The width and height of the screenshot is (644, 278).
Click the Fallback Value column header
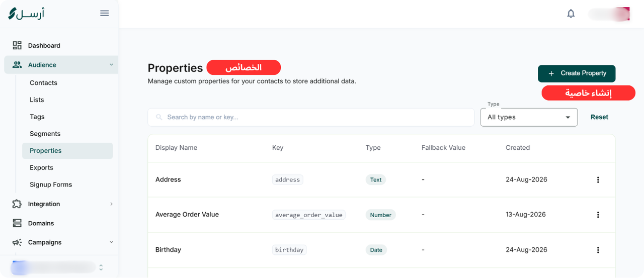pyautogui.click(x=443, y=148)
